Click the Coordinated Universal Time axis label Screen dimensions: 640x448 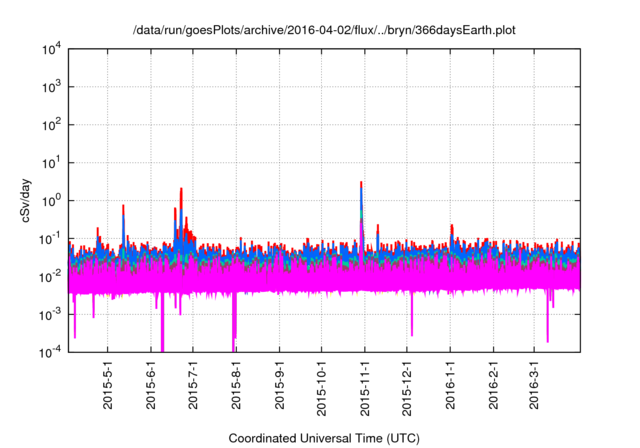pyautogui.click(x=324, y=438)
